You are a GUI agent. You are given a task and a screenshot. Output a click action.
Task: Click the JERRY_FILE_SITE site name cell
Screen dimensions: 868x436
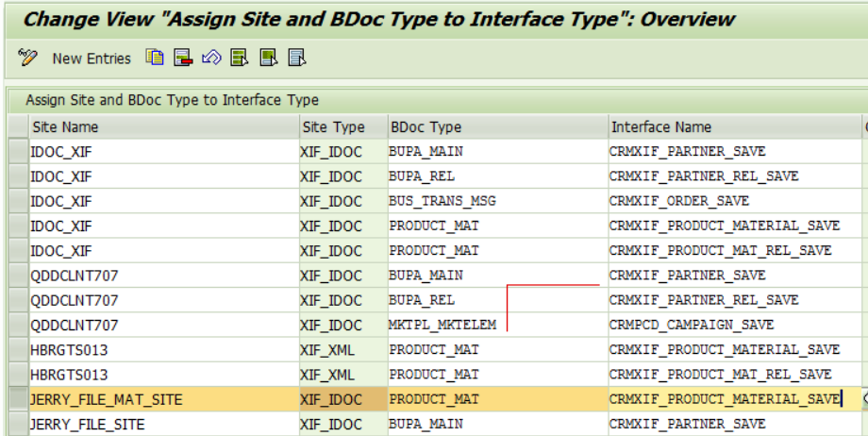pos(164,424)
